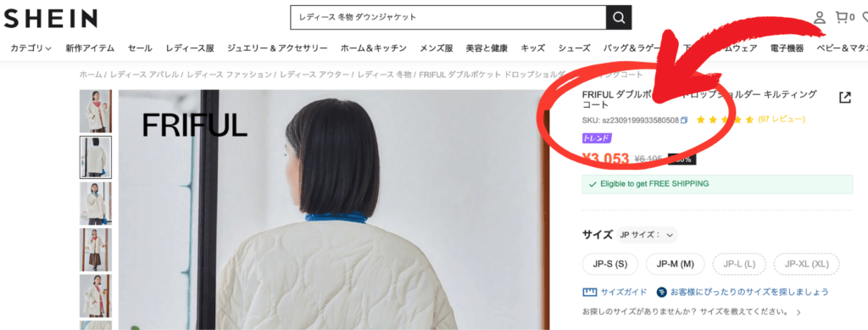Image resolution: width=868 pixels, height=330 pixels.
Task: Go to レディース アウター breadcrumb
Action: pyautogui.click(x=314, y=75)
